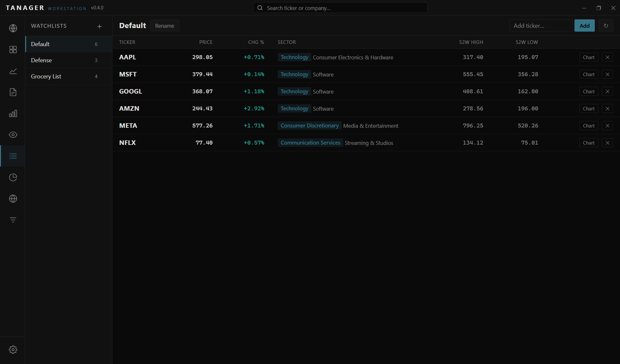Select the Defense watchlist

click(x=69, y=60)
